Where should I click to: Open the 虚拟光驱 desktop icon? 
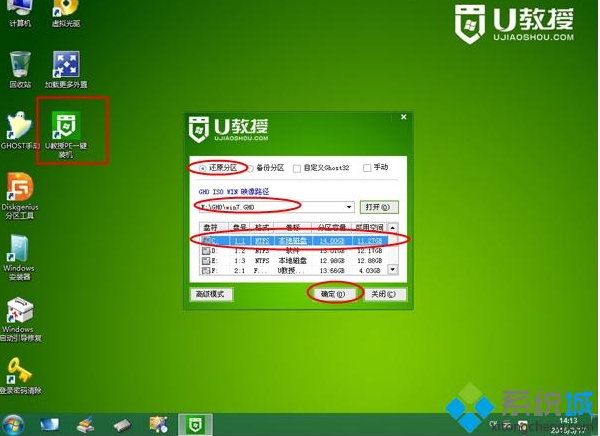coord(66,13)
